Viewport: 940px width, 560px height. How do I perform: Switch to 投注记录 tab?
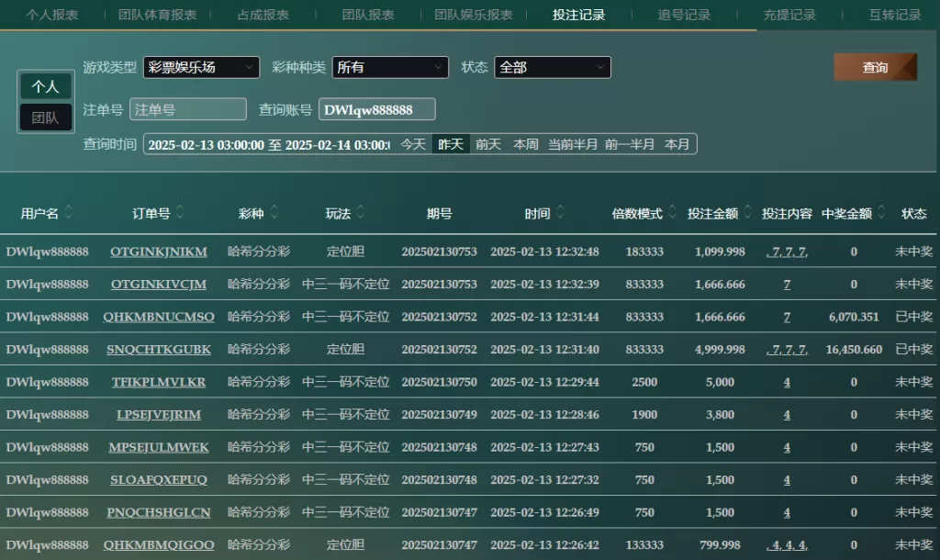click(579, 15)
